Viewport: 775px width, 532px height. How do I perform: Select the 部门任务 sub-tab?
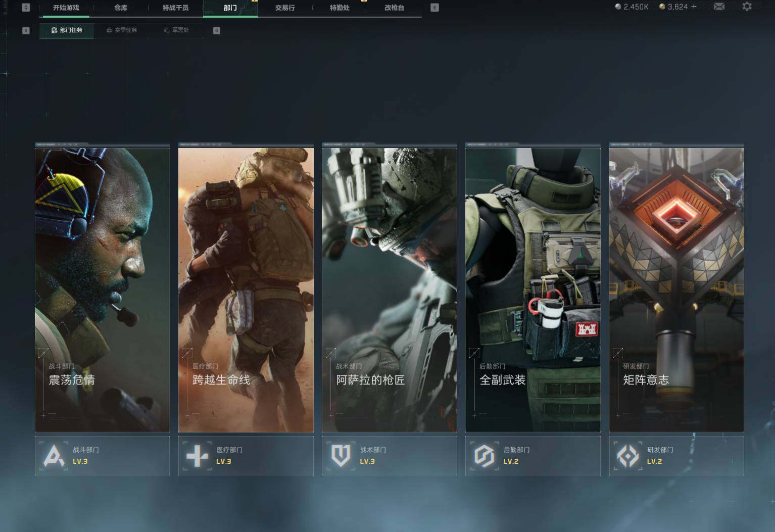click(x=67, y=30)
